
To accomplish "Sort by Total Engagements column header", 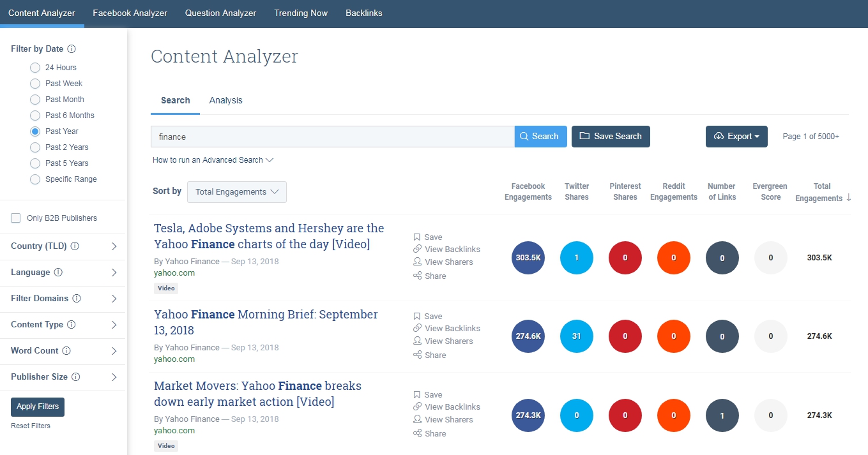I will 822,192.
